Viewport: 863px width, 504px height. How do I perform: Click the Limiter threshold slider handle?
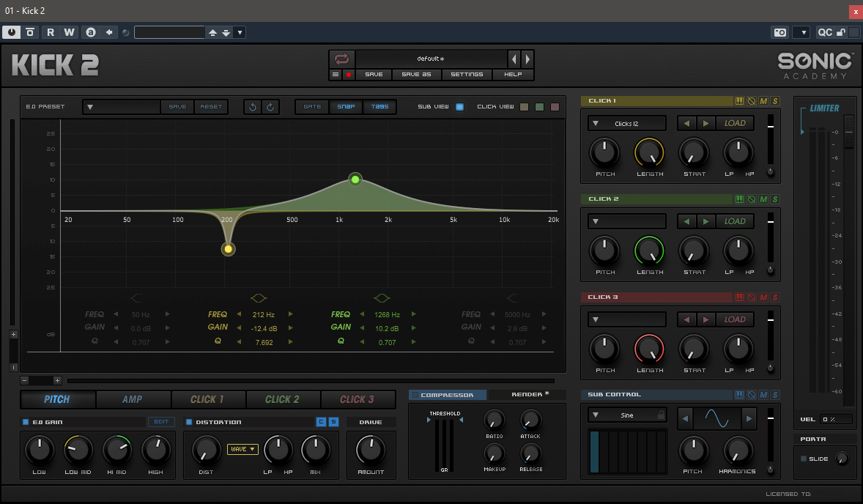[848, 132]
